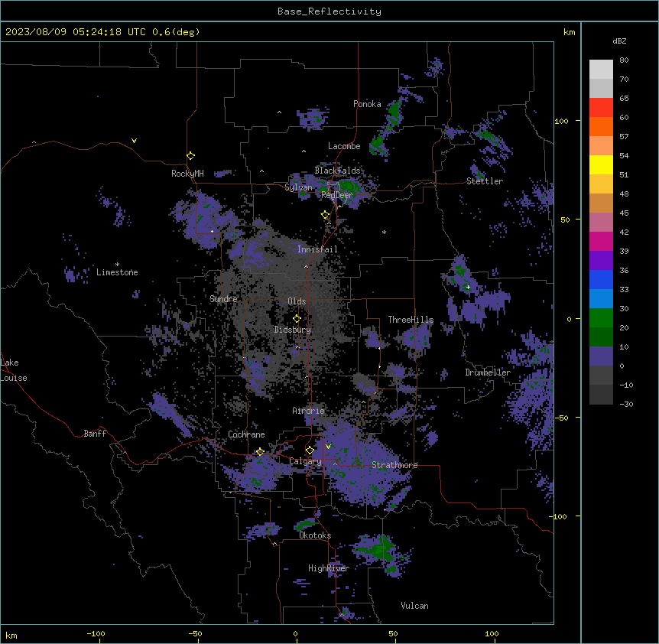
Task: Select the Okotoks label
Action: coord(315,535)
